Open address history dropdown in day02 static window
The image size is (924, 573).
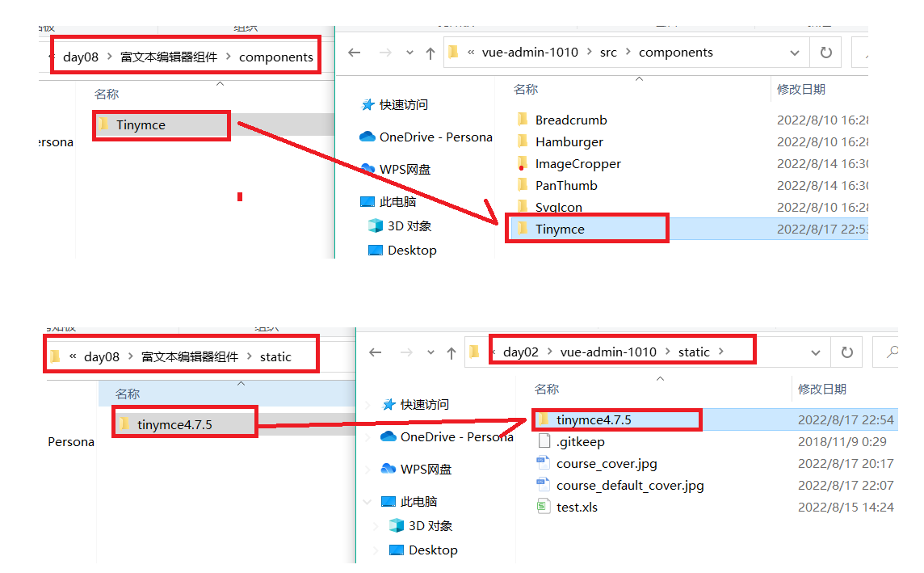[x=816, y=352]
